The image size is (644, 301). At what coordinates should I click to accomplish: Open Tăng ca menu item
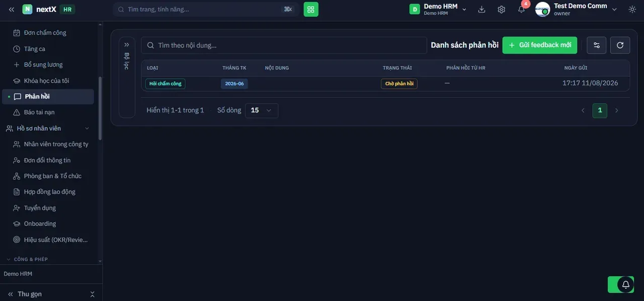(x=48, y=49)
